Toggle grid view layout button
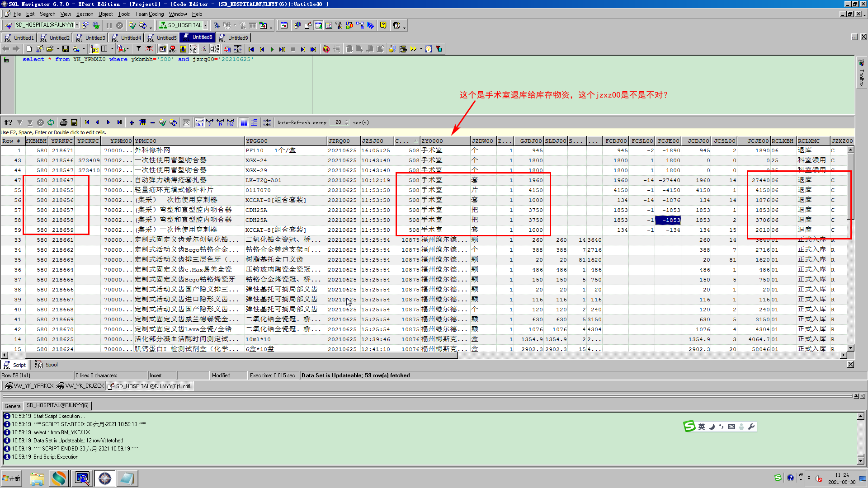Viewport: 868px width, 488px height. click(x=244, y=122)
